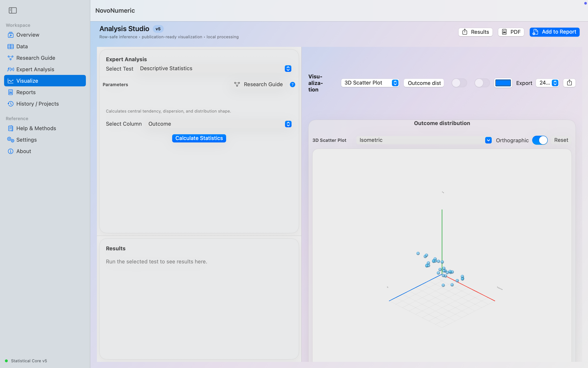The width and height of the screenshot is (588, 368).
Task: Click the Research Guide nodes icon in the sidebar
Action: tap(10, 58)
